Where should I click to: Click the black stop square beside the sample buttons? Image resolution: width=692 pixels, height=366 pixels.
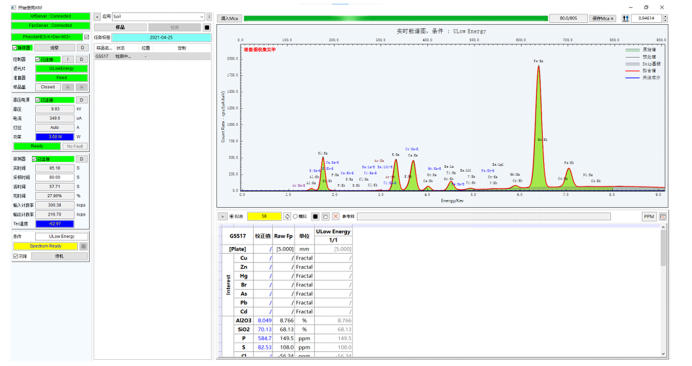coord(207,27)
